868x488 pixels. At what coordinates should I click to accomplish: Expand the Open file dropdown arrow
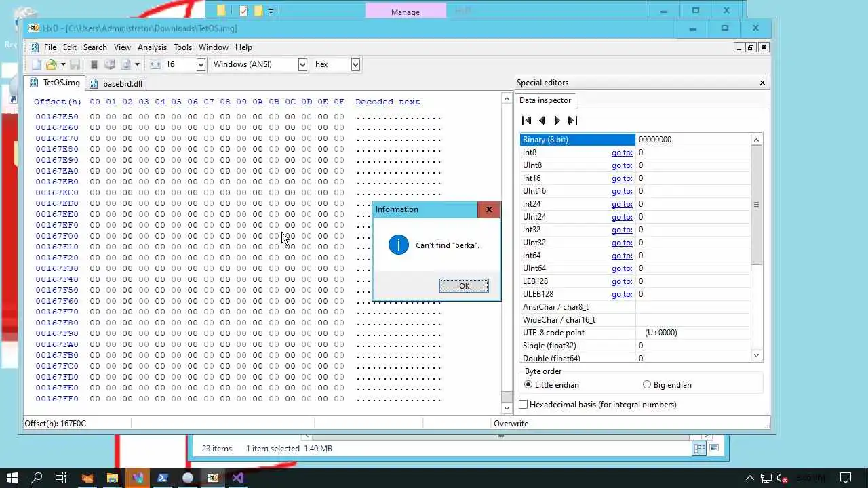(x=63, y=64)
